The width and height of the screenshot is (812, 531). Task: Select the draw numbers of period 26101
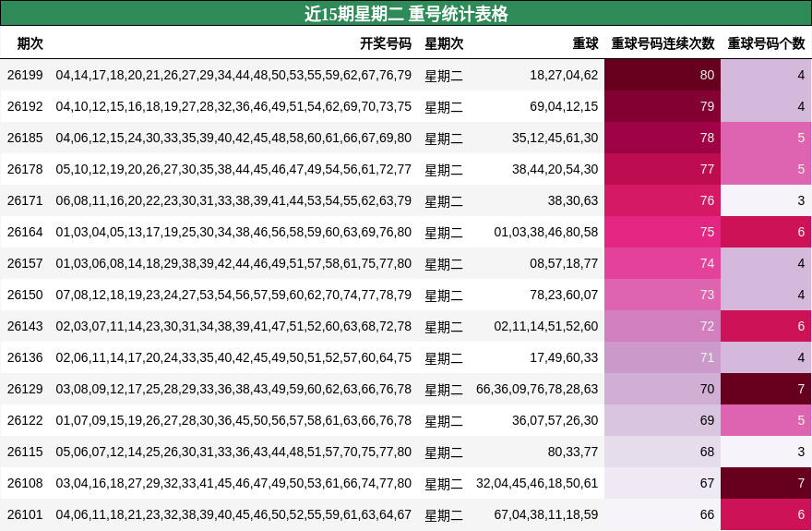233,515
